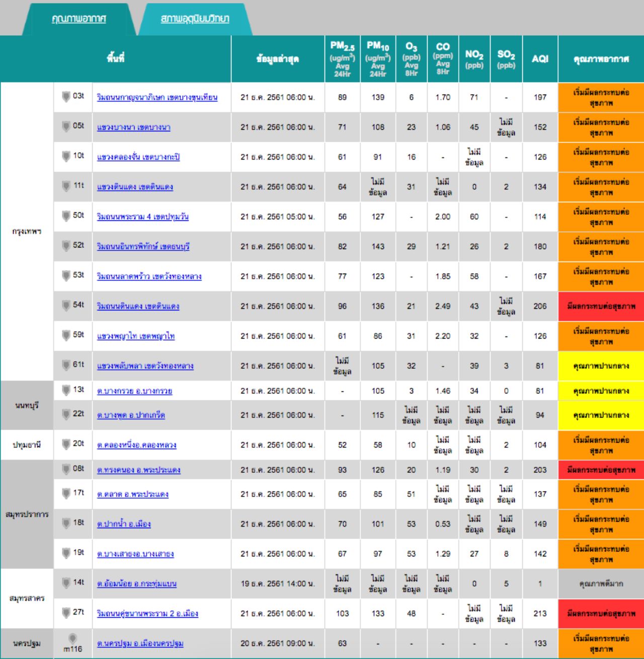
Task: Click the marker icon for station 18t
Action: (65, 523)
